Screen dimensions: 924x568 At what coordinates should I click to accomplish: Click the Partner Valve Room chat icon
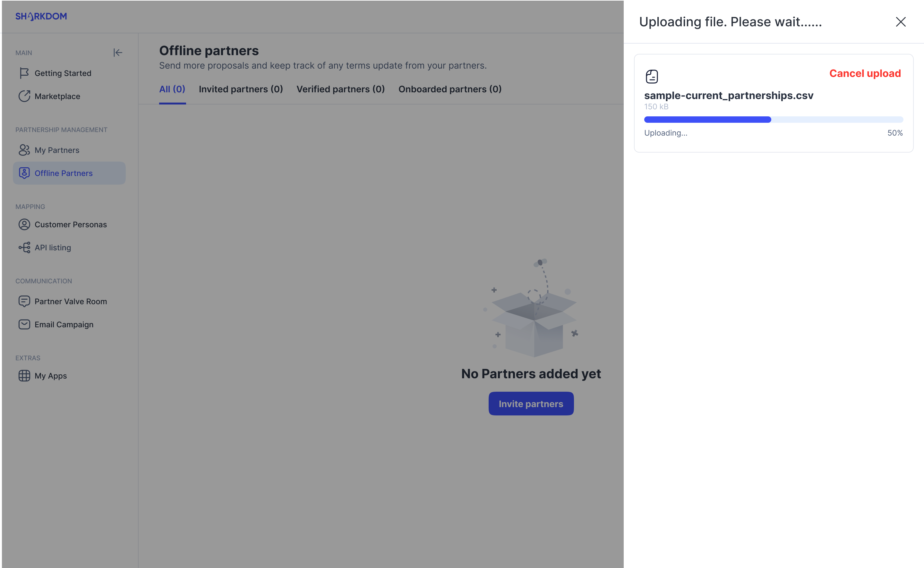[x=24, y=301]
